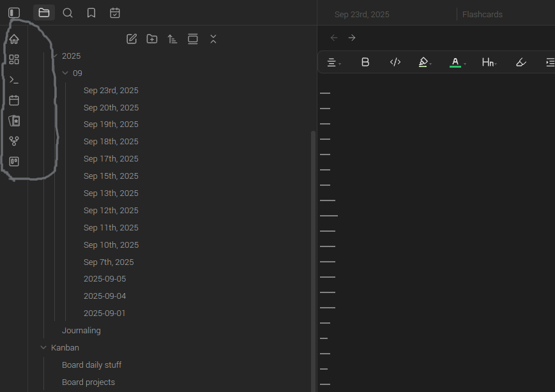This screenshot has width=555, height=392.
Task: Apply the green font color
Action: pyautogui.click(x=455, y=62)
